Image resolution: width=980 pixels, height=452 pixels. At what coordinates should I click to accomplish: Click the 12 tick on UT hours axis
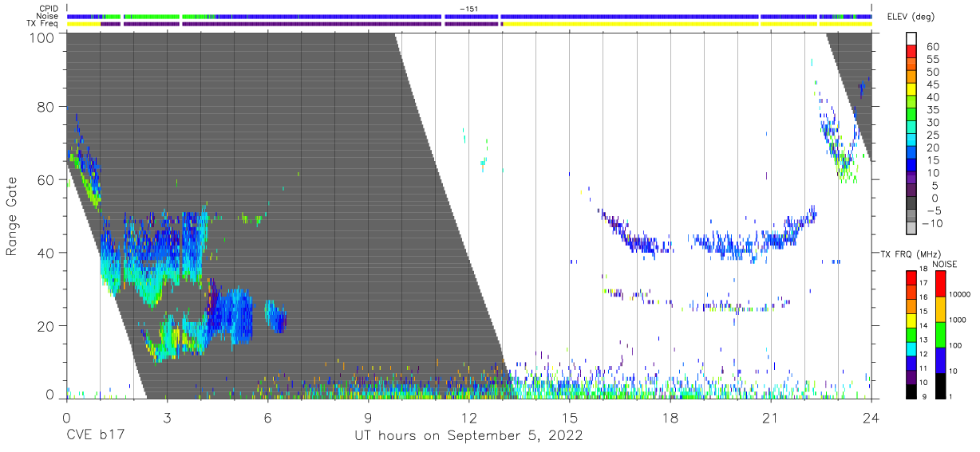468,417
